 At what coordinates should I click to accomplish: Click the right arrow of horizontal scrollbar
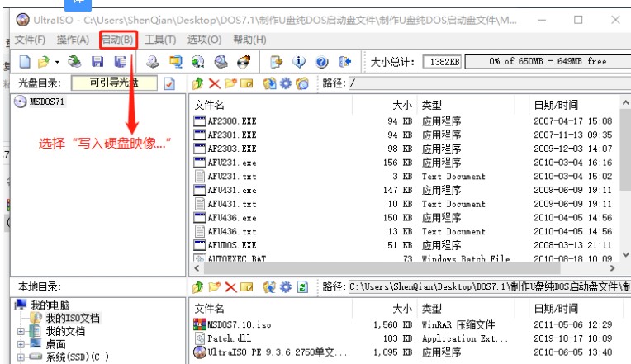coord(612,268)
